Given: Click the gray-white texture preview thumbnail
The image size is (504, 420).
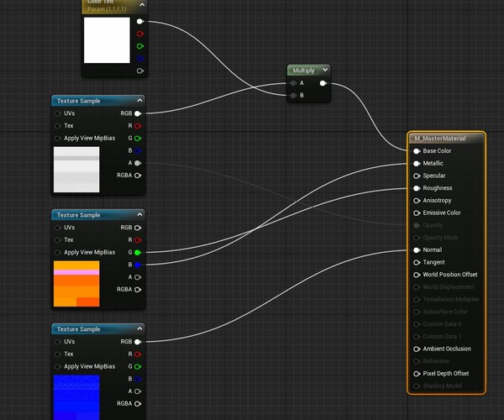Looking at the screenshot, I should pyautogui.click(x=76, y=170).
